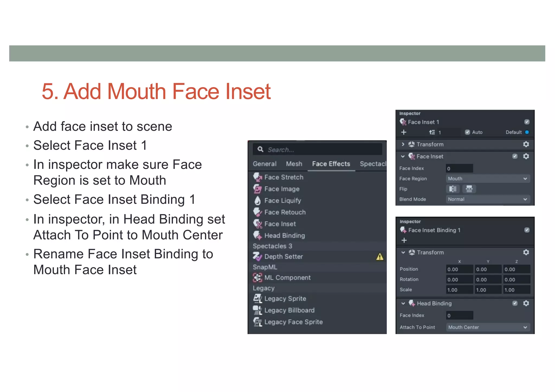The width and height of the screenshot is (555, 392).
Task: Click plus under Face Inset Binding 1
Action: pyautogui.click(x=404, y=240)
